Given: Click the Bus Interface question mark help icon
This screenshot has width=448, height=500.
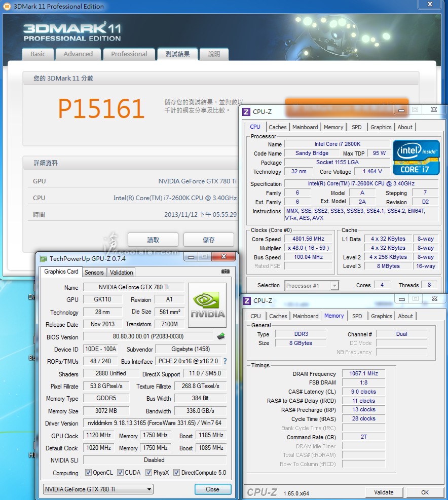Looking at the screenshot, I should 225,361.
